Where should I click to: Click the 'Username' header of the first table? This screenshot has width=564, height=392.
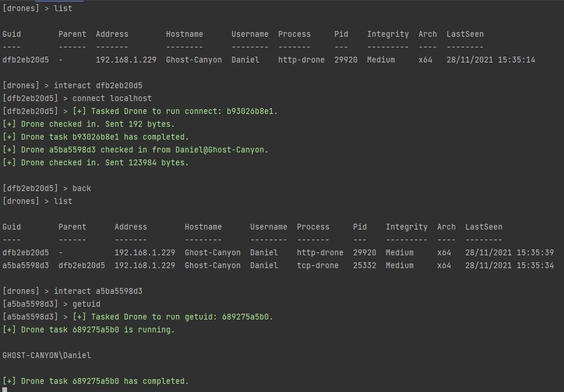click(250, 34)
